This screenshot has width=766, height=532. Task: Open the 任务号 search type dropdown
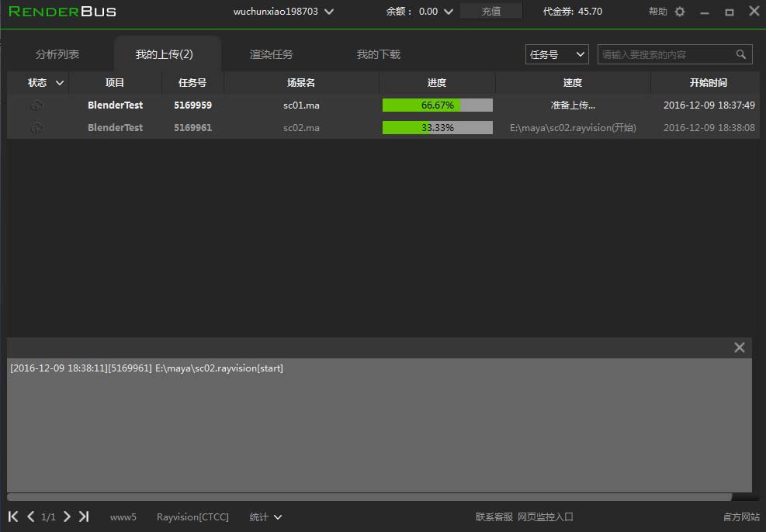[557, 54]
